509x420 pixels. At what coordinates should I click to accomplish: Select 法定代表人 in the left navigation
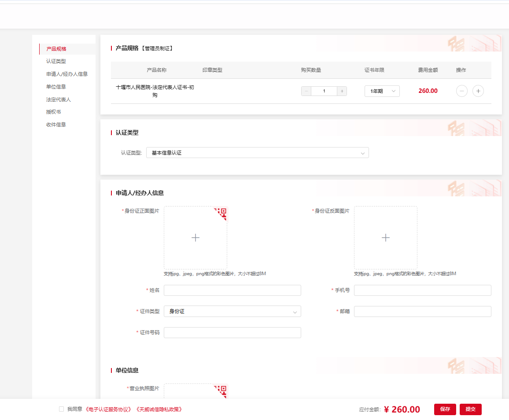58,99
